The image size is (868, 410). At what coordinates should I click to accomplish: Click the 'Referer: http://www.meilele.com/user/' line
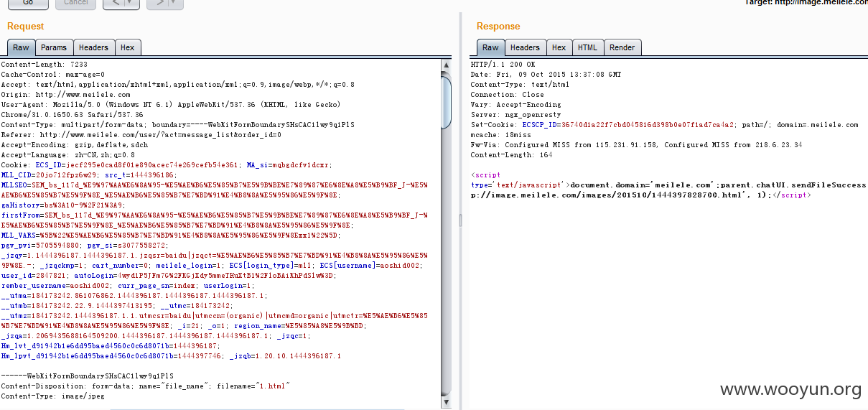141,135
